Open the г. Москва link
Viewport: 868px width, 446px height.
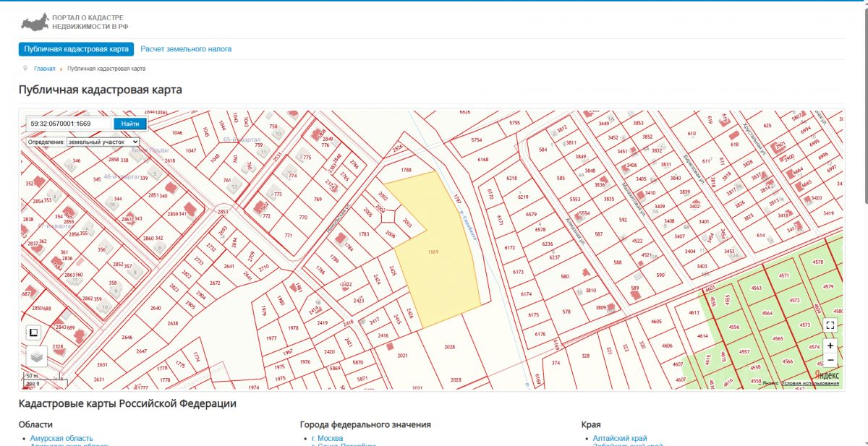click(328, 438)
